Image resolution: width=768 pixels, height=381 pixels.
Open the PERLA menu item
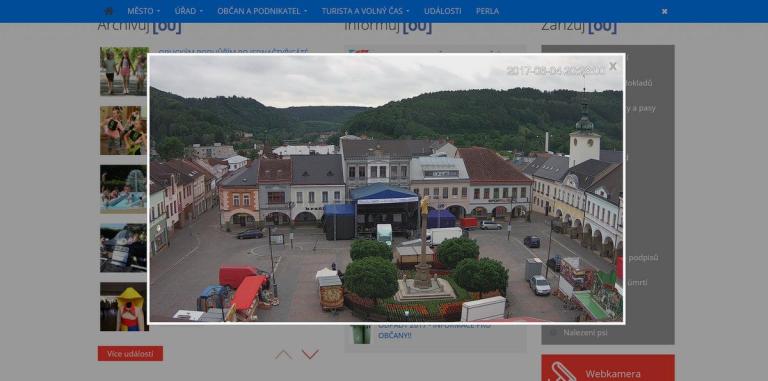[x=487, y=11]
